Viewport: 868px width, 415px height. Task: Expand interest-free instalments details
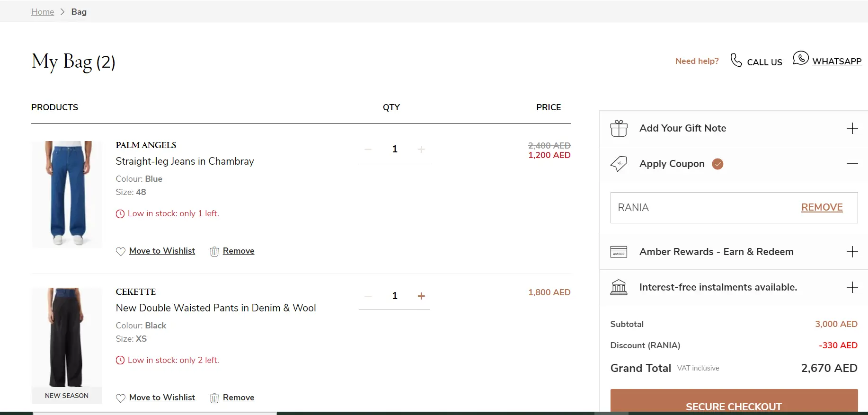coord(852,287)
